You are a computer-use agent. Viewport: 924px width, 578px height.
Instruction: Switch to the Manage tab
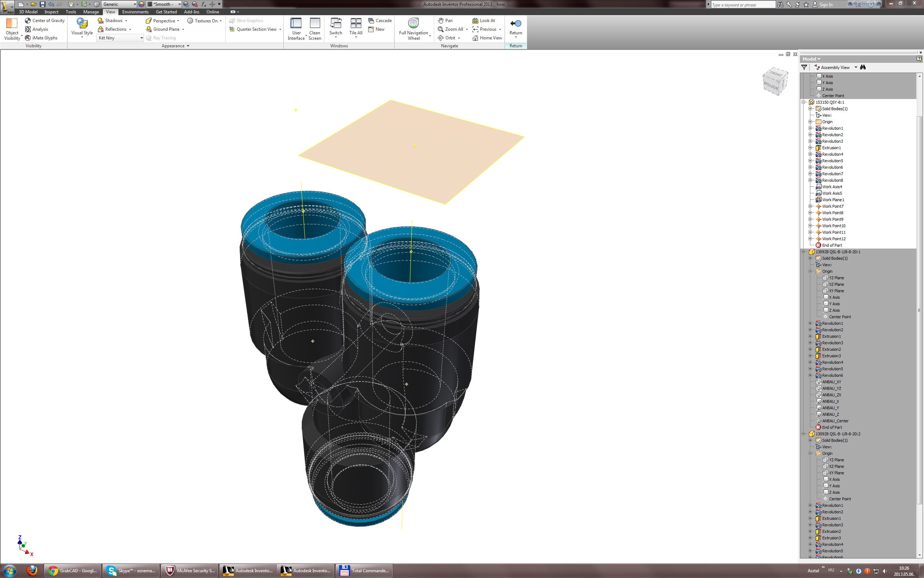coord(91,12)
